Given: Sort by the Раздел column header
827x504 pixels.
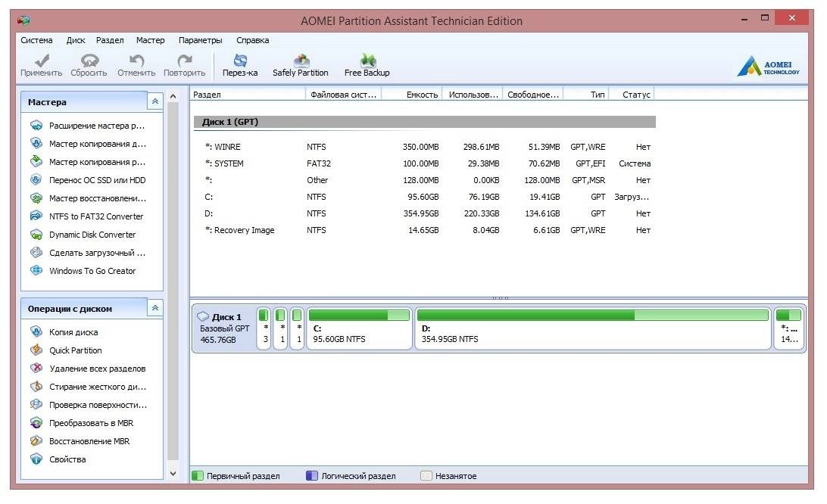Looking at the screenshot, I should [248, 95].
